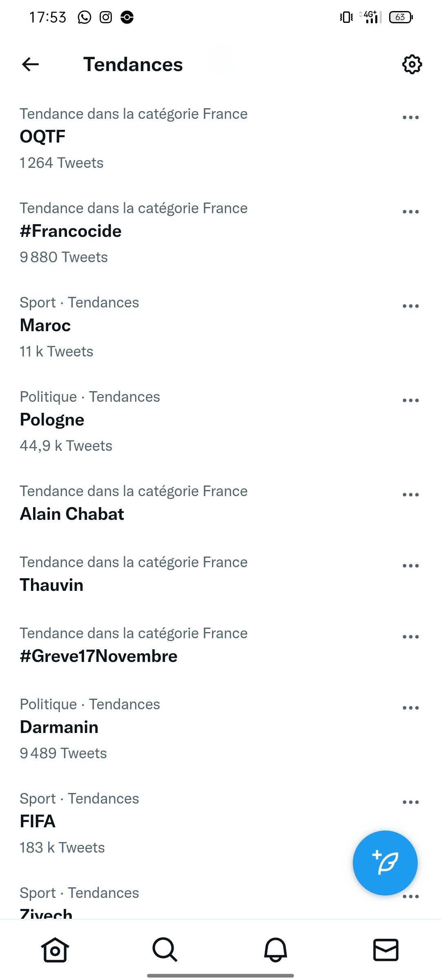Viewport: 441px width, 980px height.
Task: Open the Search tab icon
Action: click(165, 950)
